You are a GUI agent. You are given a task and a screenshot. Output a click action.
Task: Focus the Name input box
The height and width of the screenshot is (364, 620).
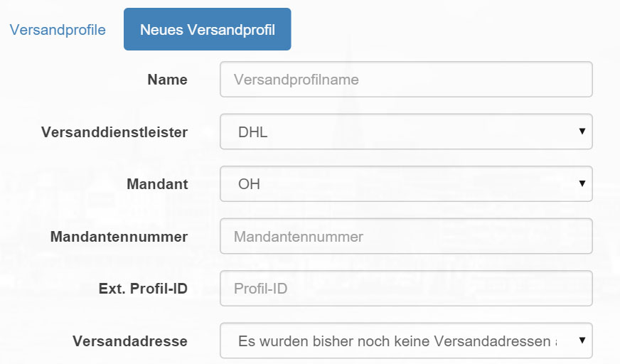click(406, 80)
